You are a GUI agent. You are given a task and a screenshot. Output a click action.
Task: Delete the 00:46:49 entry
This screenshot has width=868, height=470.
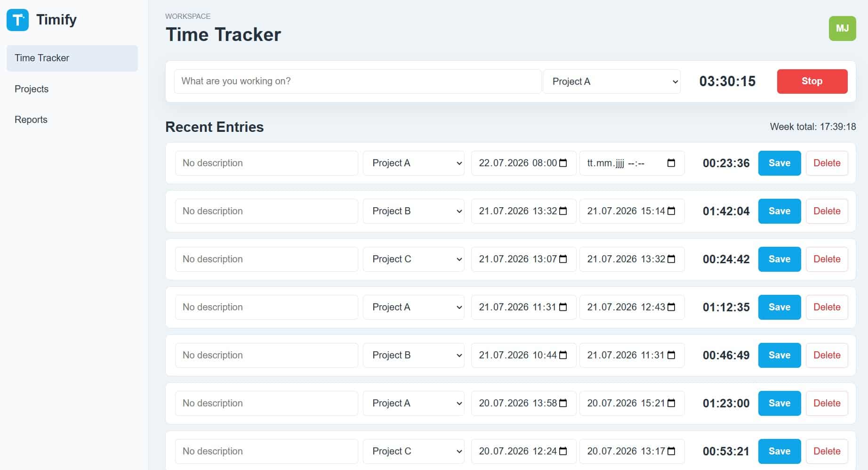tap(827, 355)
